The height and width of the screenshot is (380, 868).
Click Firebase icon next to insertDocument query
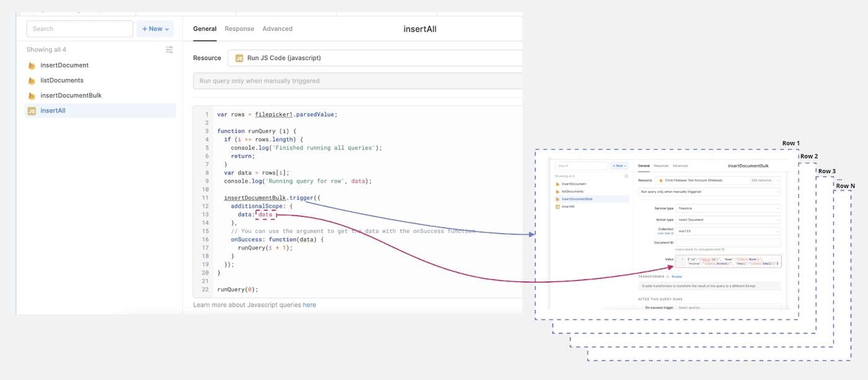click(32, 65)
